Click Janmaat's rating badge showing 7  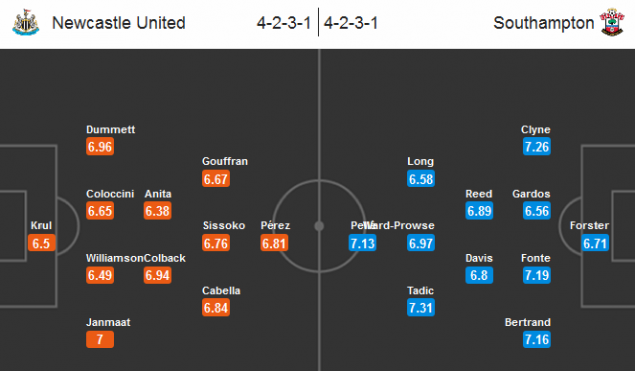[x=100, y=339]
